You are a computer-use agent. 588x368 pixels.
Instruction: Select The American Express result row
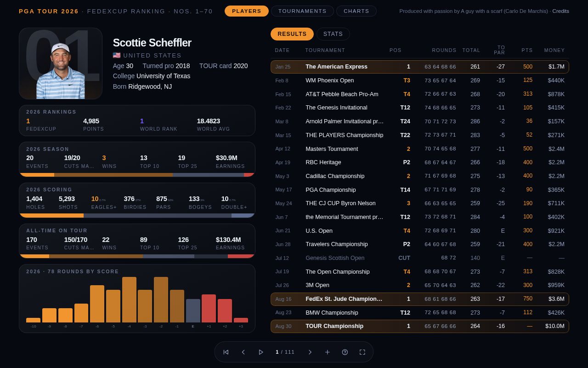point(420,67)
